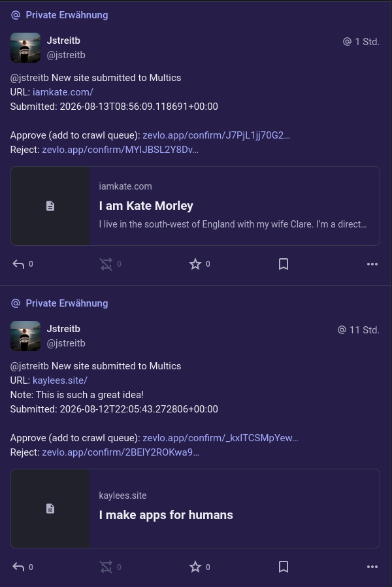Image resolution: width=392 pixels, height=587 pixels.
Task: Reply to the iamkate.com submission post
Action: [18, 264]
